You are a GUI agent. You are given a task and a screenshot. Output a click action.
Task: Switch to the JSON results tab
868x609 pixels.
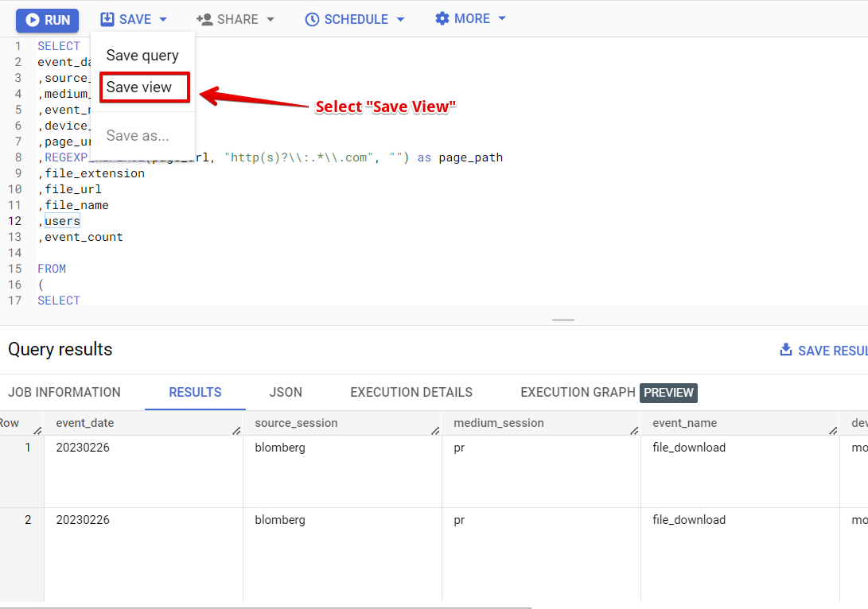[286, 392]
